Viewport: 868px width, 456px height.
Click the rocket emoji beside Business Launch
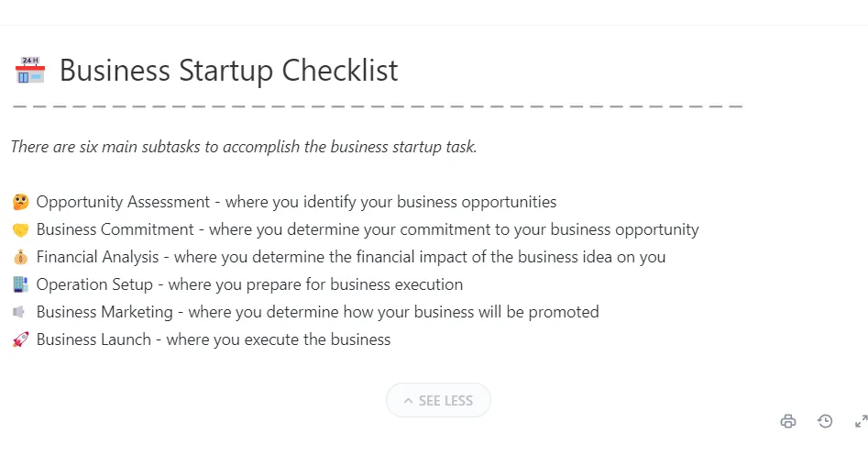click(20, 339)
